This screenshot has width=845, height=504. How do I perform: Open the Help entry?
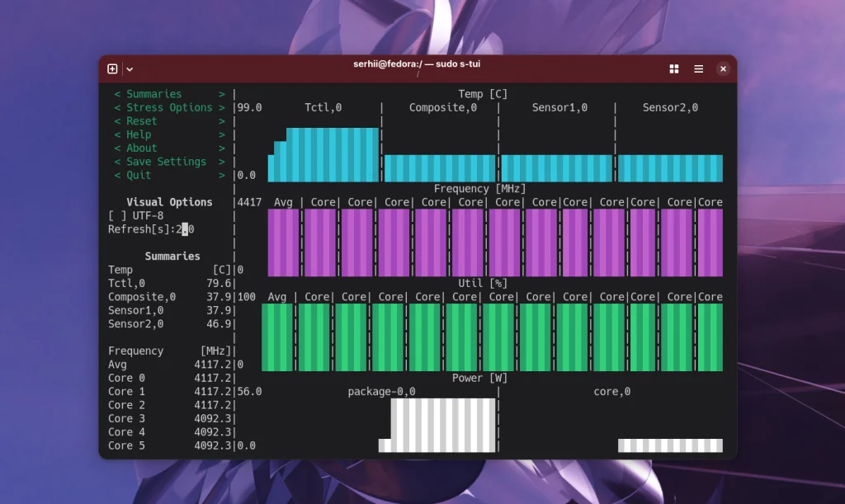tap(169, 134)
